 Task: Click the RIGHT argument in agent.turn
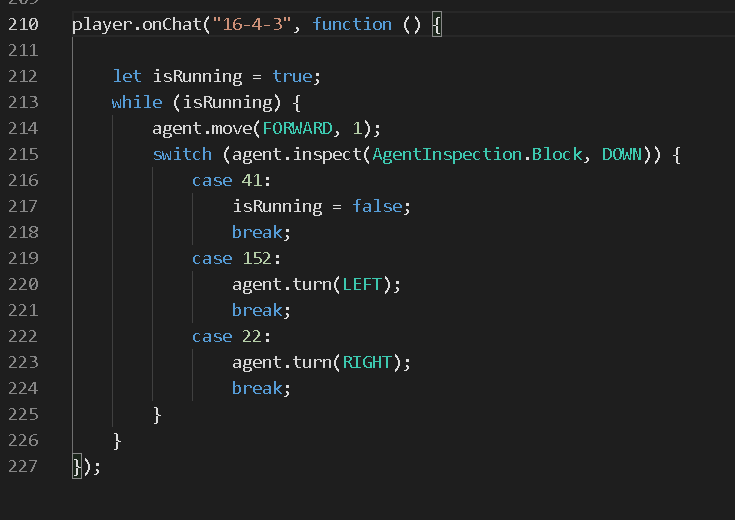tap(367, 362)
